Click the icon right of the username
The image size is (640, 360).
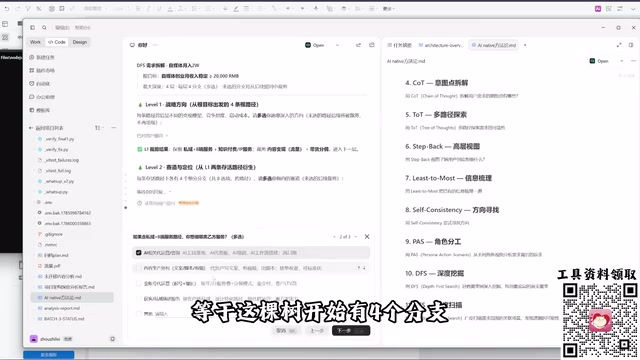(113, 339)
